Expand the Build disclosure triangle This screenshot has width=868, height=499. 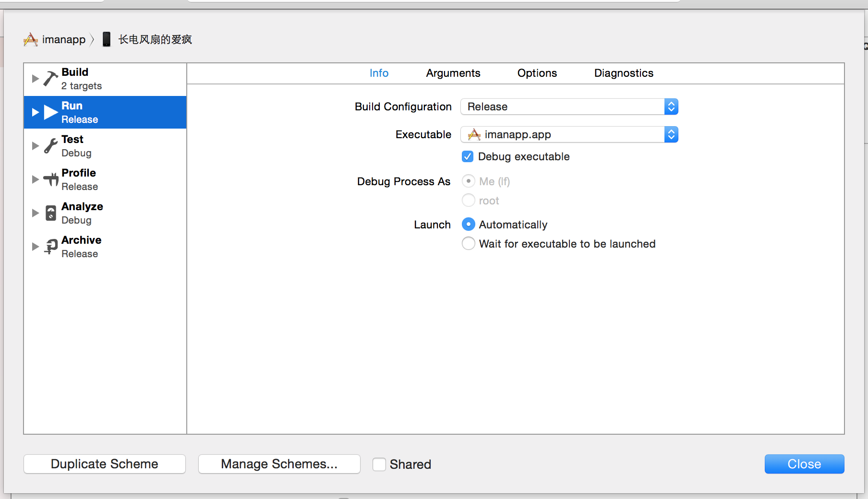pyautogui.click(x=35, y=78)
